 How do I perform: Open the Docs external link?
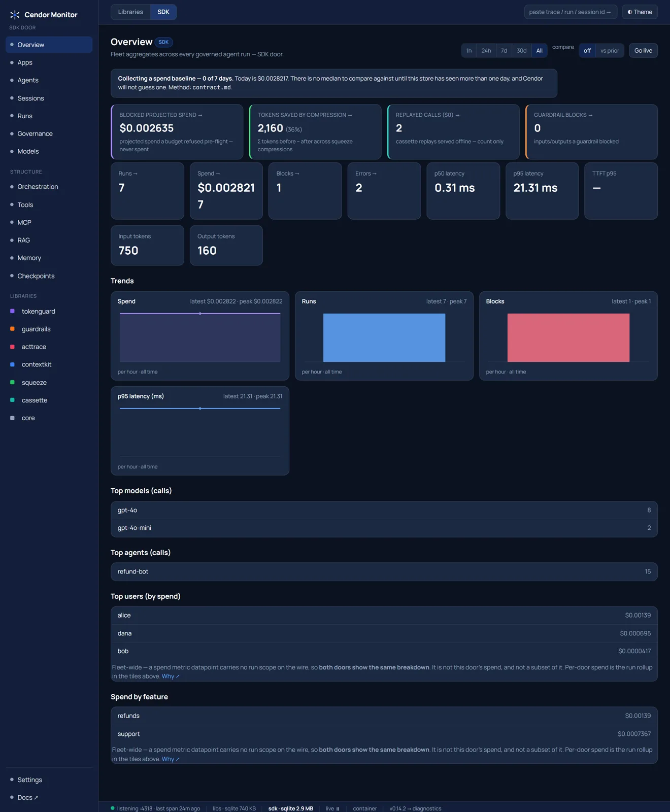(x=49, y=797)
